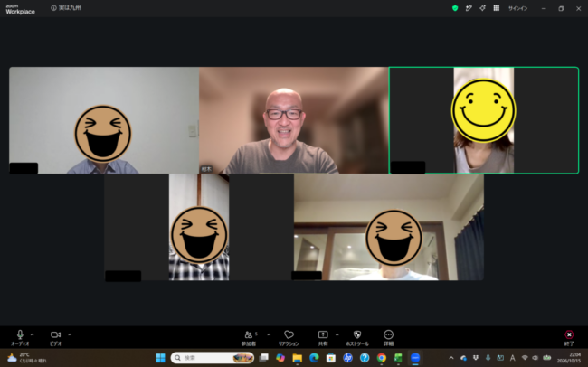Open Task View in taskbar
Viewport: 588px width, 367px height.
click(263, 358)
